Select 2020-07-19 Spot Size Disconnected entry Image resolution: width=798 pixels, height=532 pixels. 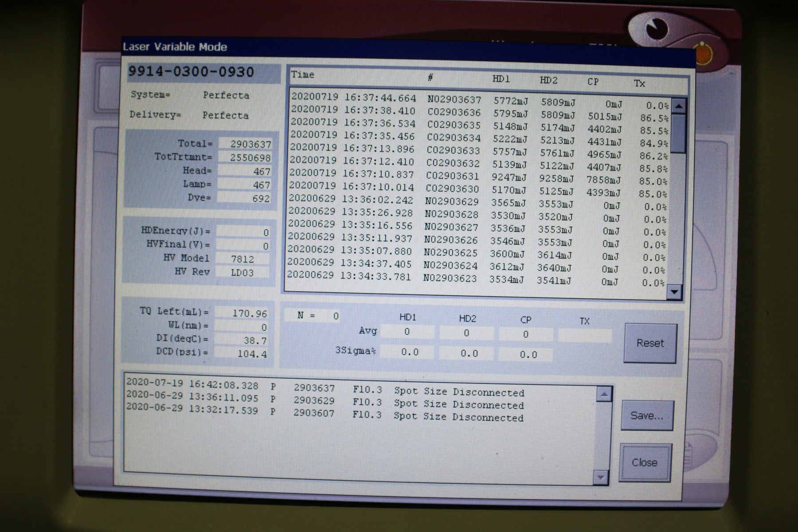[x=325, y=388]
